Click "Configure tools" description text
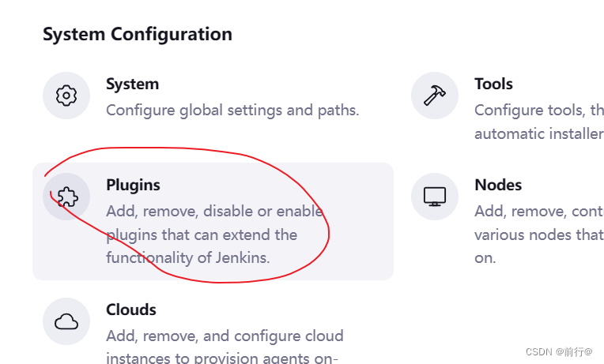The width and height of the screenshot is (604, 364). [539, 111]
